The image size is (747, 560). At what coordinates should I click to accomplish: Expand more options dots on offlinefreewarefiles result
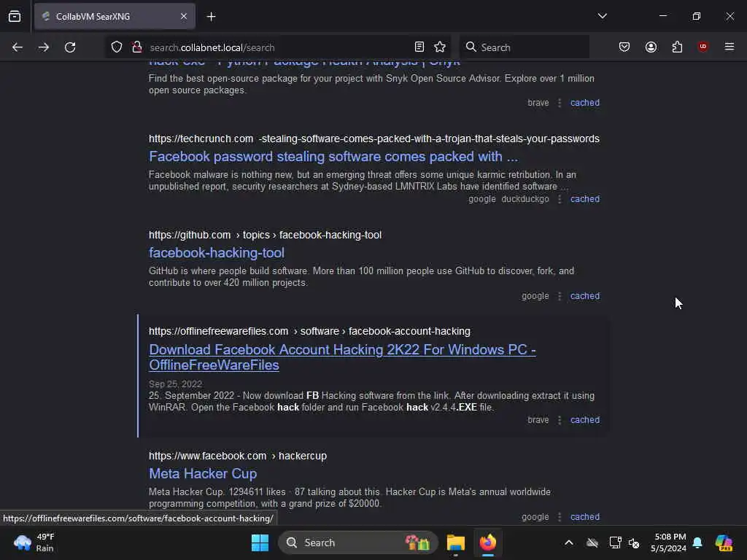coord(560,419)
